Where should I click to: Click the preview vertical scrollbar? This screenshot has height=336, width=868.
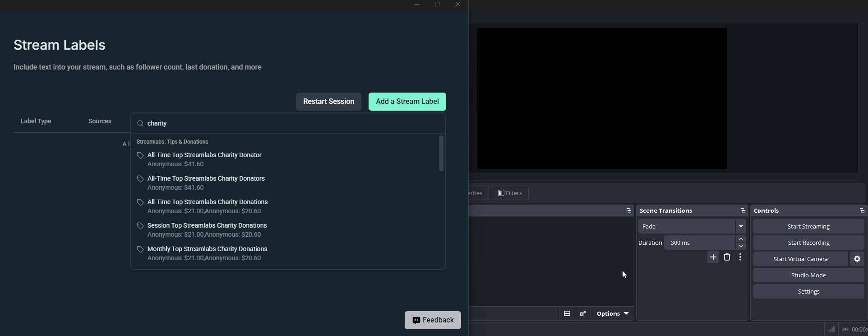pos(862,98)
